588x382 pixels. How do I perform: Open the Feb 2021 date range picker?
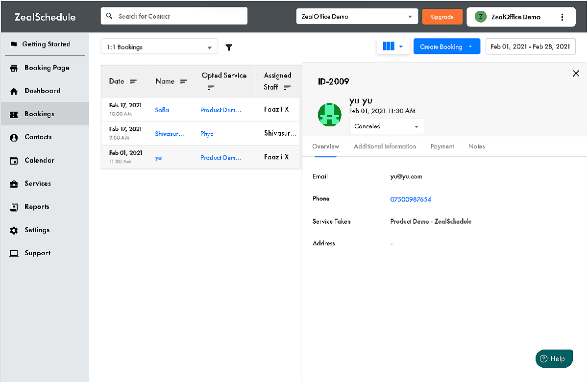[530, 47]
